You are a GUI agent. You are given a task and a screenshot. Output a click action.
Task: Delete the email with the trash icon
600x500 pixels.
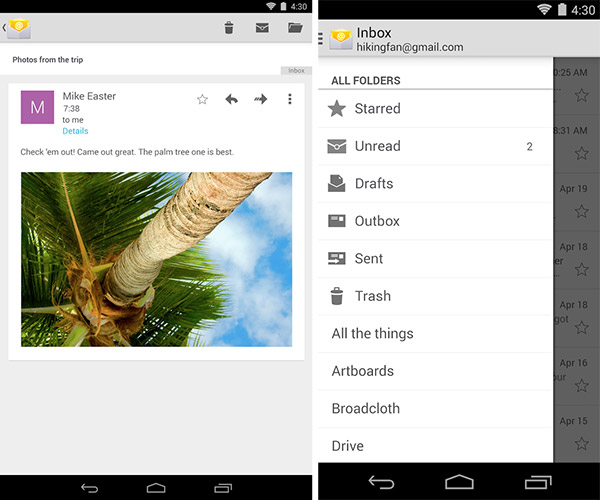[x=229, y=28]
